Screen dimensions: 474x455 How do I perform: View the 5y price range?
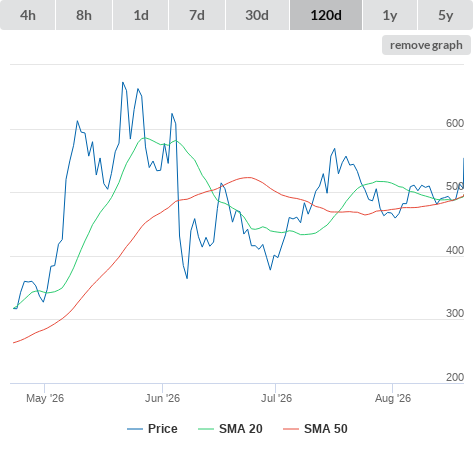tap(446, 15)
